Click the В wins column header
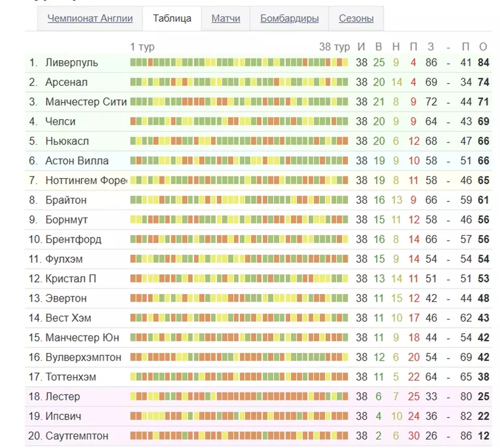The height and width of the screenshot is (448, 500). [379, 47]
